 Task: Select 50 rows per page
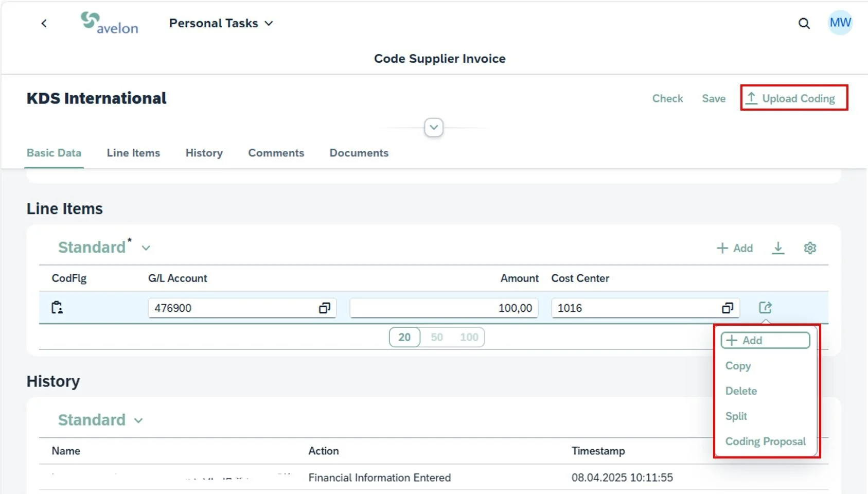point(437,337)
